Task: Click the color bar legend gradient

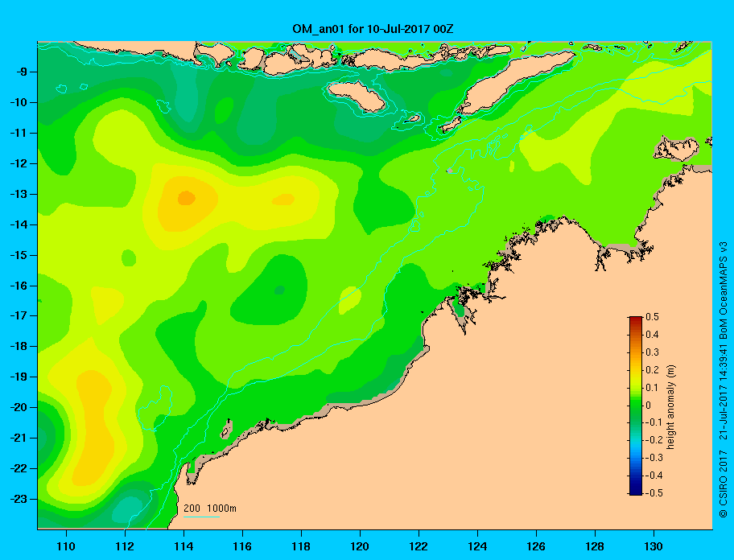Action: pyautogui.click(x=636, y=406)
